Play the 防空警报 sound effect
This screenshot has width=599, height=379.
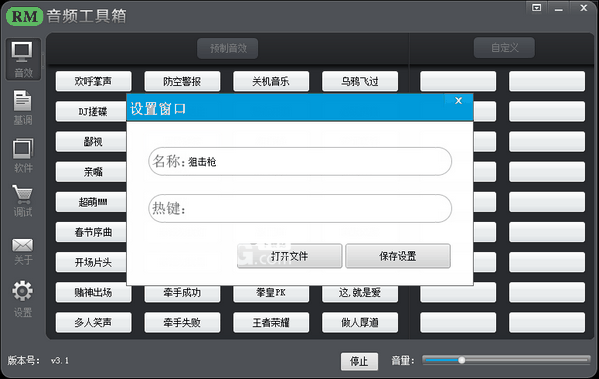point(182,81)
